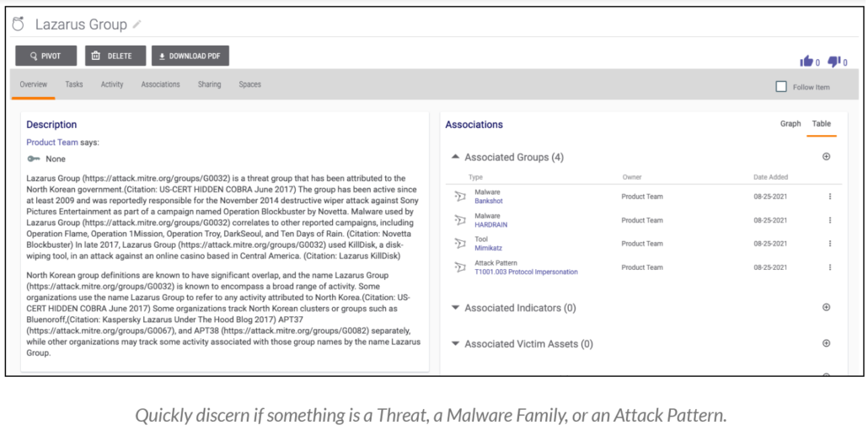Click Product Team owner in Mimikatz row
Viewport: 868px width, 436px height.
click(641, 244)
